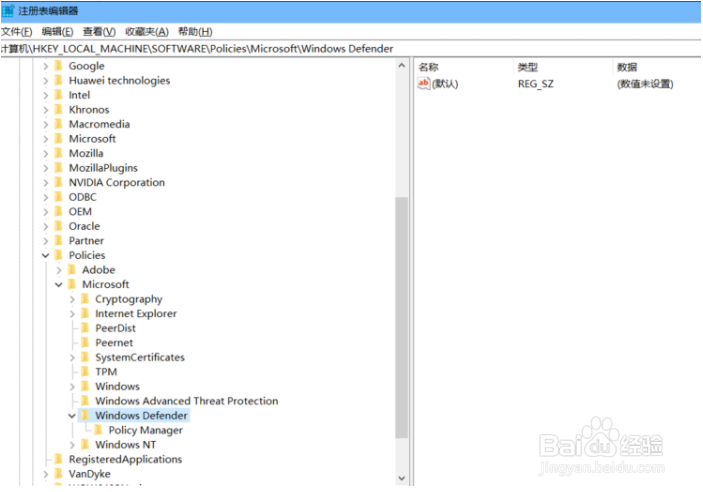Click the PeerDist folder icon

(x=85, y=328)
